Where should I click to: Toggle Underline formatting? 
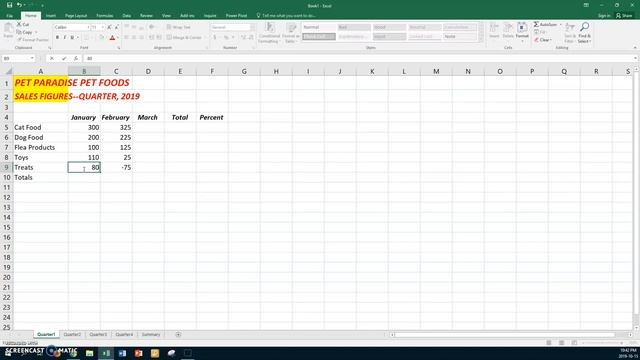[x=72, y=38]
